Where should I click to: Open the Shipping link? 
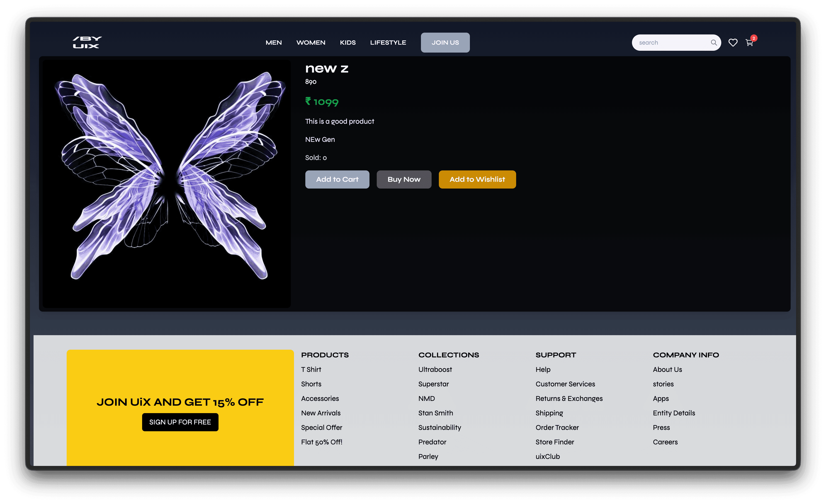click(549, 413)
